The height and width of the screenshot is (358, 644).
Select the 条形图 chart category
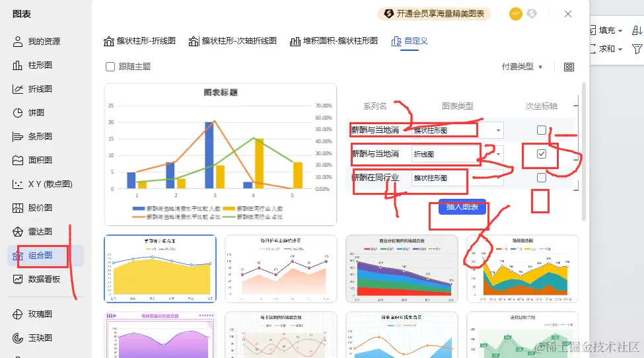coord(32,137)
